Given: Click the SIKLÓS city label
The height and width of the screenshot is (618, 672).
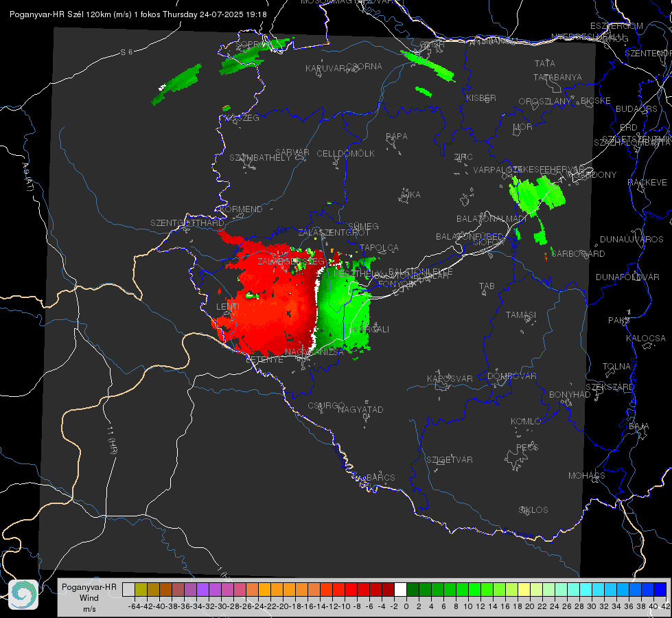Looking at the screenshot, I should pyautogui.click(x=533, y=510).
